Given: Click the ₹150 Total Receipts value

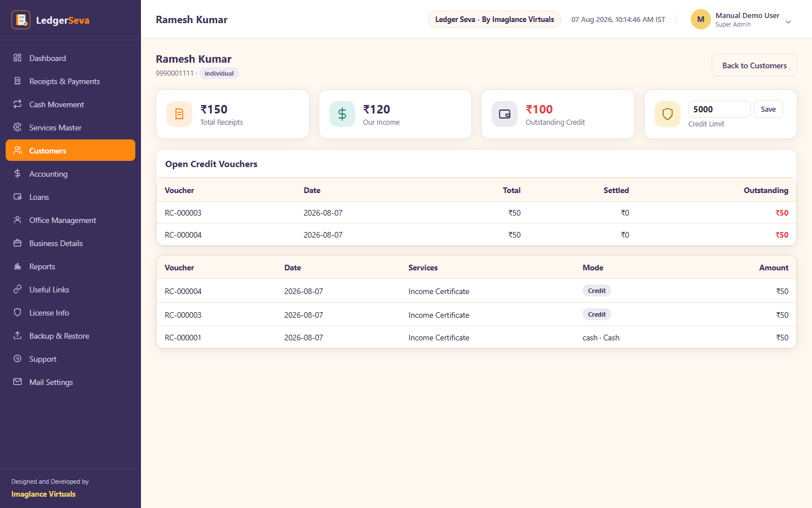Looking at the screenshot, I should (x=214, y=109).
